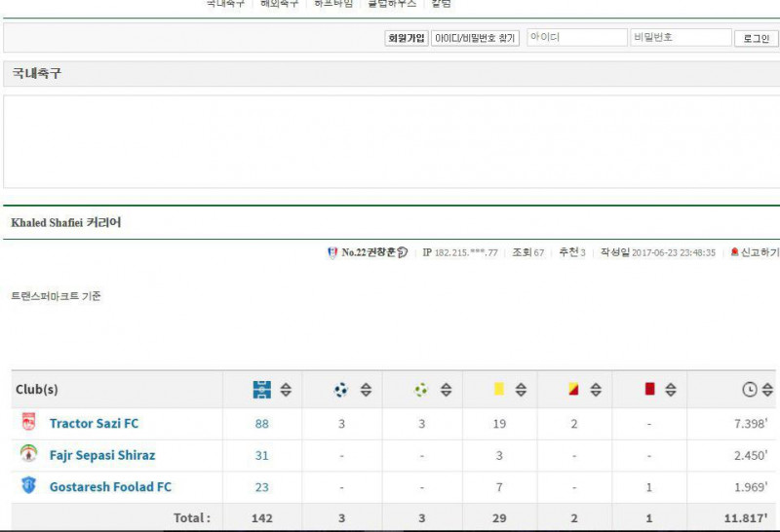
Task: Open the Tractor Sazi FC link
Action: (94, 424)
